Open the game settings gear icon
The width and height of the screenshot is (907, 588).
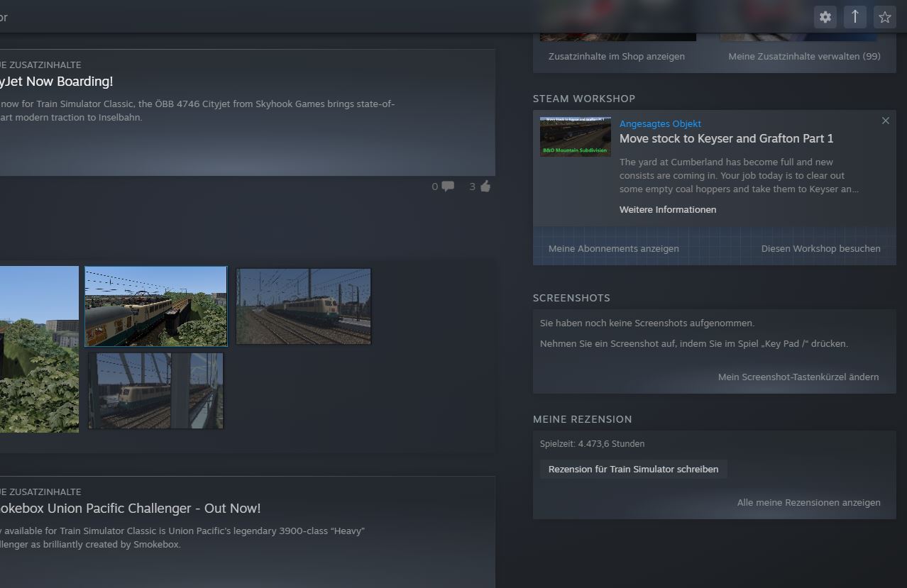click(x=825, y=17)
